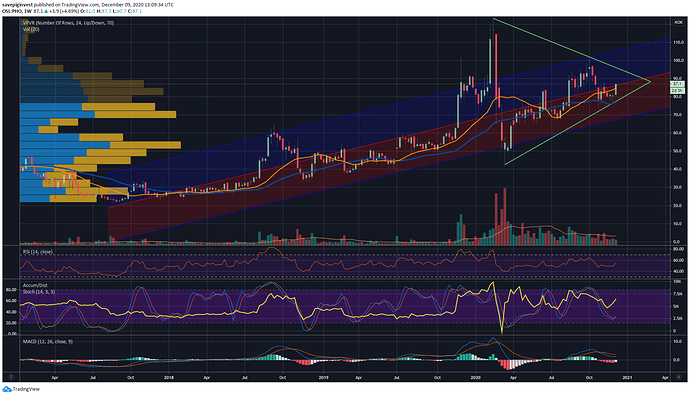Click the 60.0 price axis label
This screenshot has width=690, height=396.
point(678,133)
